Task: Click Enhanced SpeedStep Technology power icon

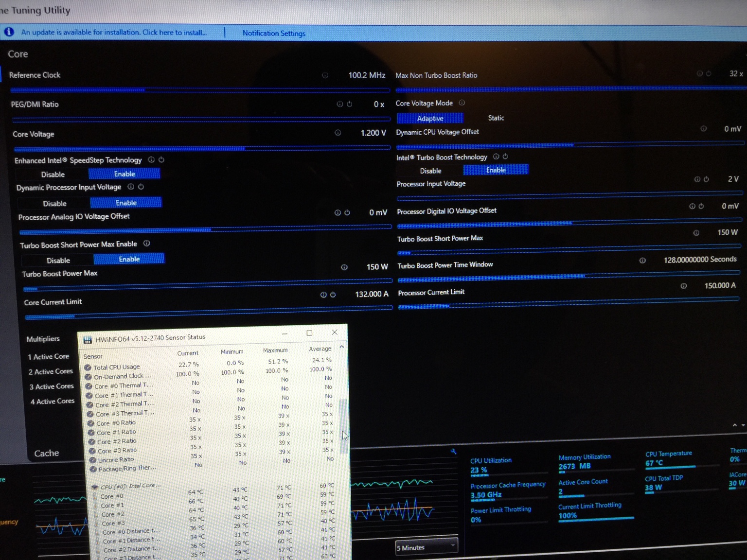Action: [161, 159]
